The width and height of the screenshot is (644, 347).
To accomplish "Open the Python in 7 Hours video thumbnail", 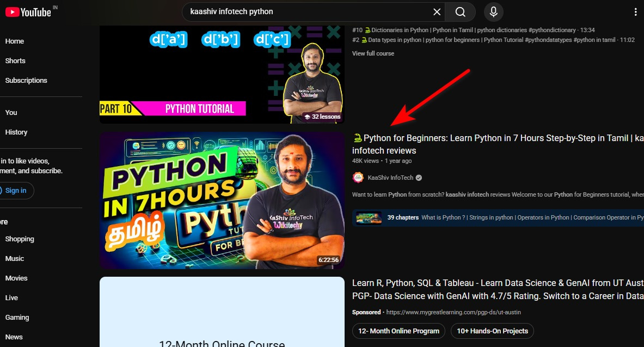I will click(222, 200).
